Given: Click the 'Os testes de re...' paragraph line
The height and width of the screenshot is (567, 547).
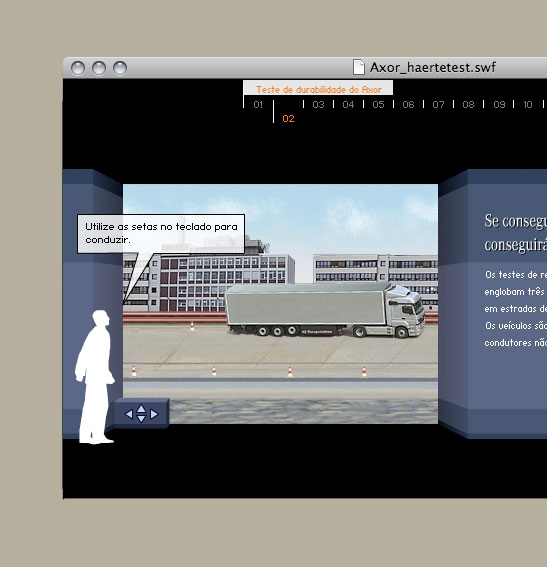Looking at the screenshot, I should (x=516, y=275).
